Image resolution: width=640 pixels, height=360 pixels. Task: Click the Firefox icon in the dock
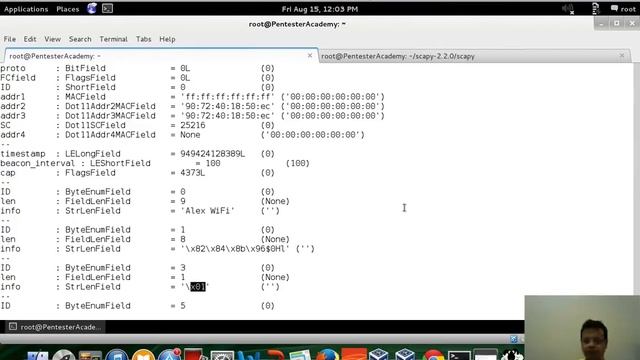tap(327, 356)
